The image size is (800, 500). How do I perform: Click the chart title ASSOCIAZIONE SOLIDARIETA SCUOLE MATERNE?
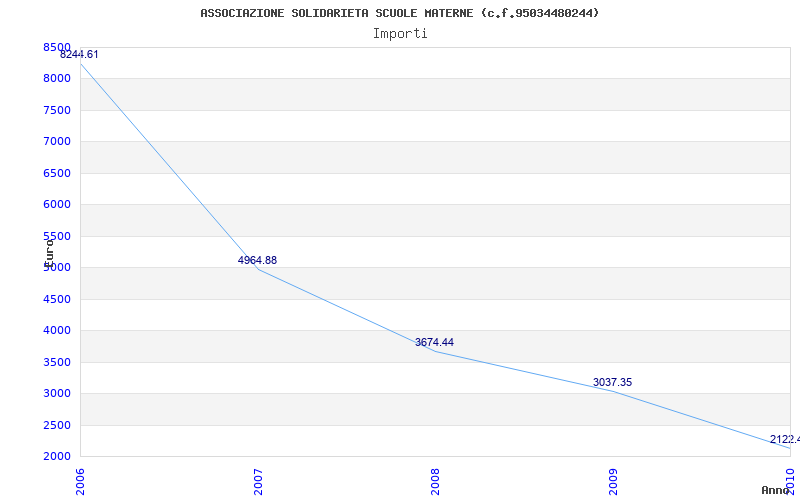[400, 13]
